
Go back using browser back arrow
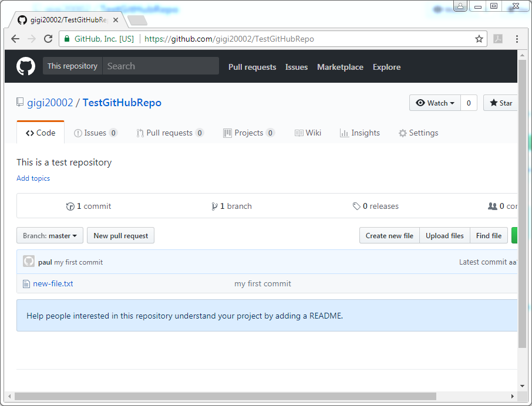[15, 39]
